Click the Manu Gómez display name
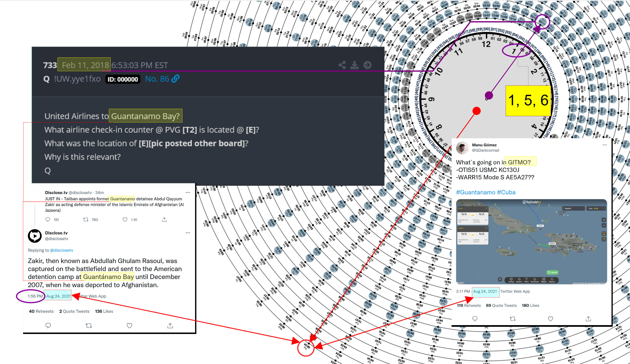 [x=484, y=145]
